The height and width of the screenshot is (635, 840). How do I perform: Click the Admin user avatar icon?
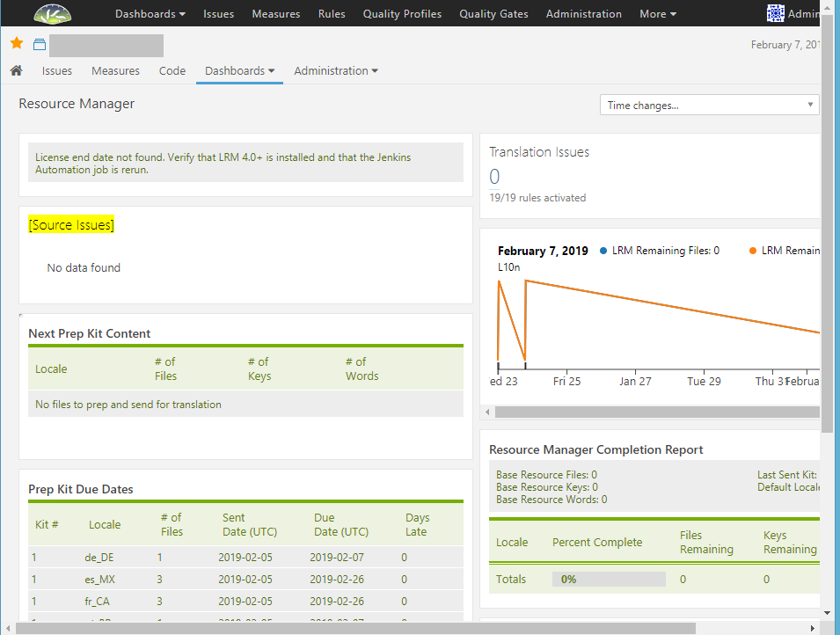775,13
